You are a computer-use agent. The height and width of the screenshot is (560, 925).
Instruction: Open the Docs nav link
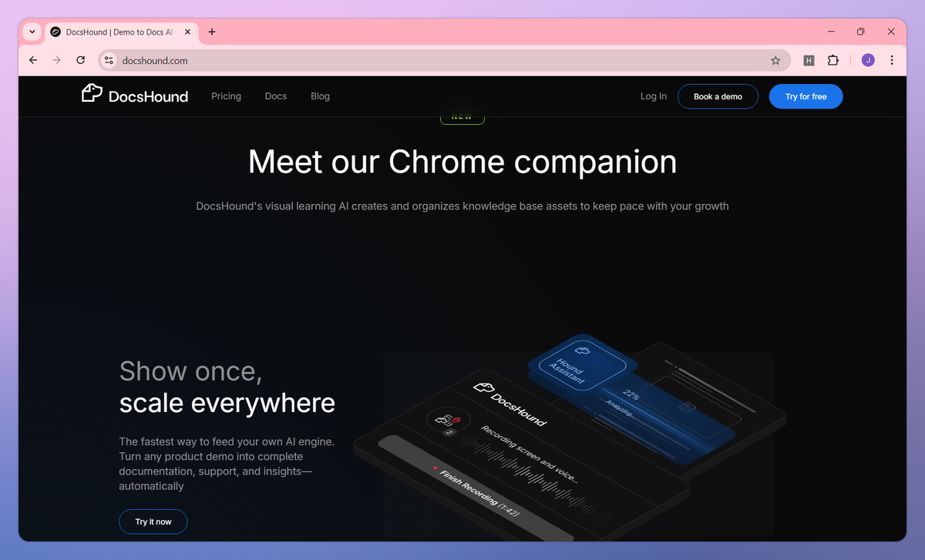tap(276, 96)
